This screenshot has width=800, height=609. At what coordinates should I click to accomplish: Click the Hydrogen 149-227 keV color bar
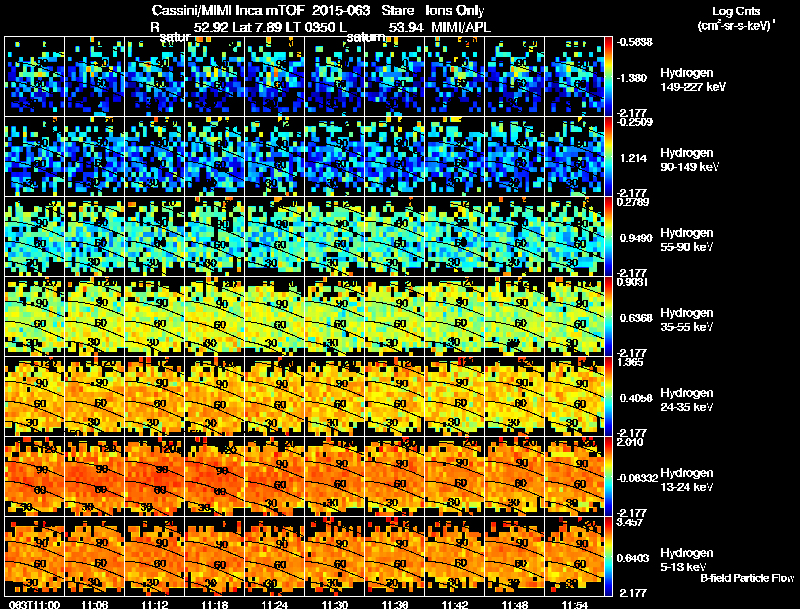tap(608, 77)
